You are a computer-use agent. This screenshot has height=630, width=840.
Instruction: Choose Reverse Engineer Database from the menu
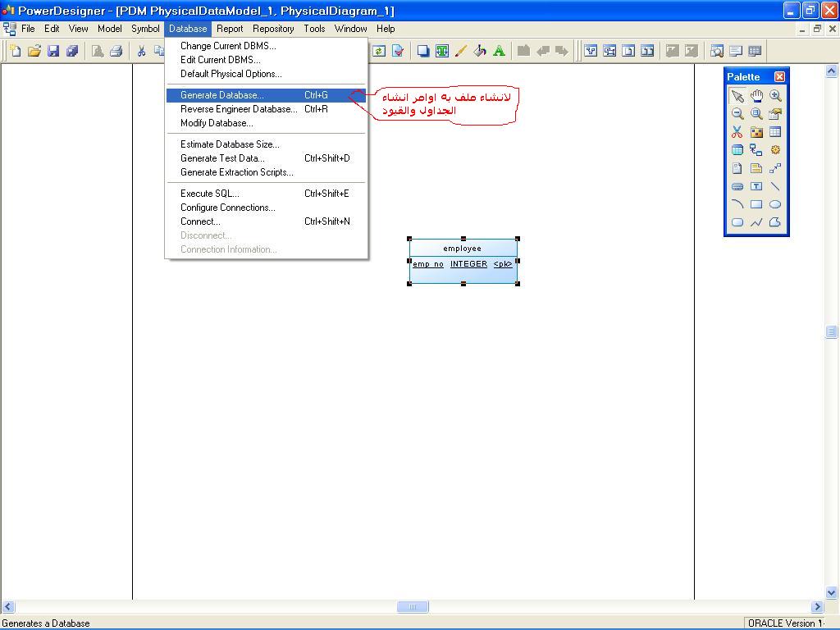click(238, 109)
